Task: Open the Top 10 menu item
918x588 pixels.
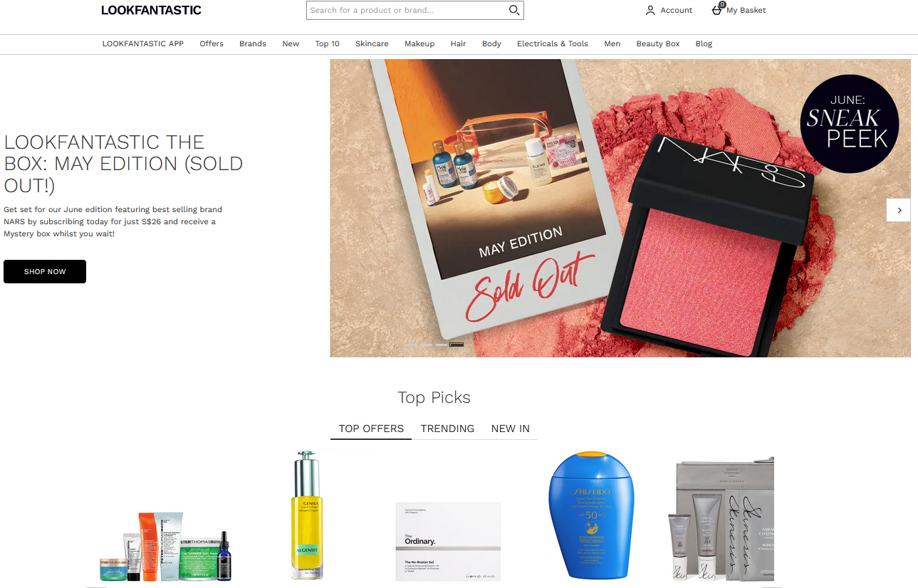Action: [328, 43]
